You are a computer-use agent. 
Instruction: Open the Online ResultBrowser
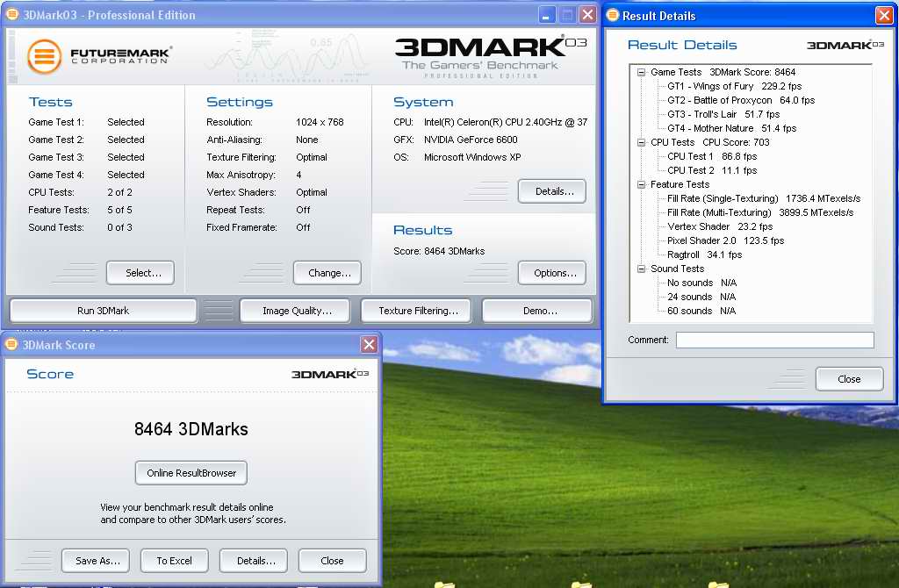191,473
